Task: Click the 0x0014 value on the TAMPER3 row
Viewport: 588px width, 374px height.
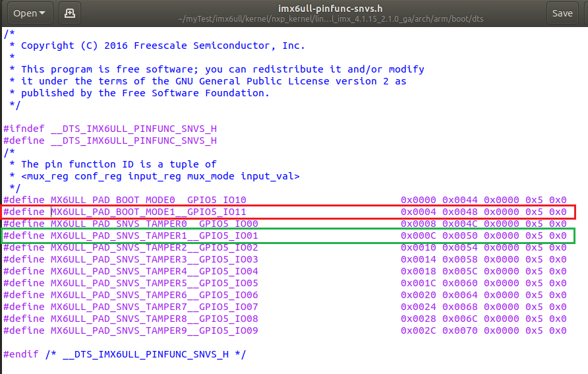Action: [x=419, y=260]
